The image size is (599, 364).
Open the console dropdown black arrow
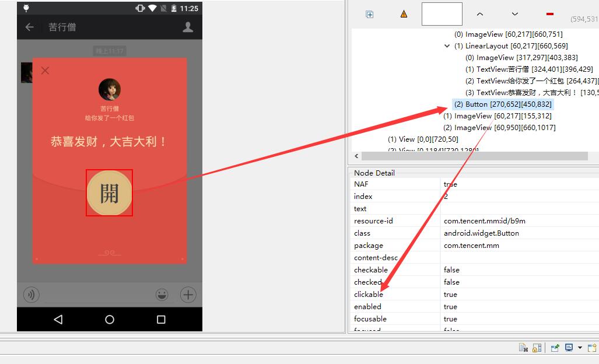(580, 348)
